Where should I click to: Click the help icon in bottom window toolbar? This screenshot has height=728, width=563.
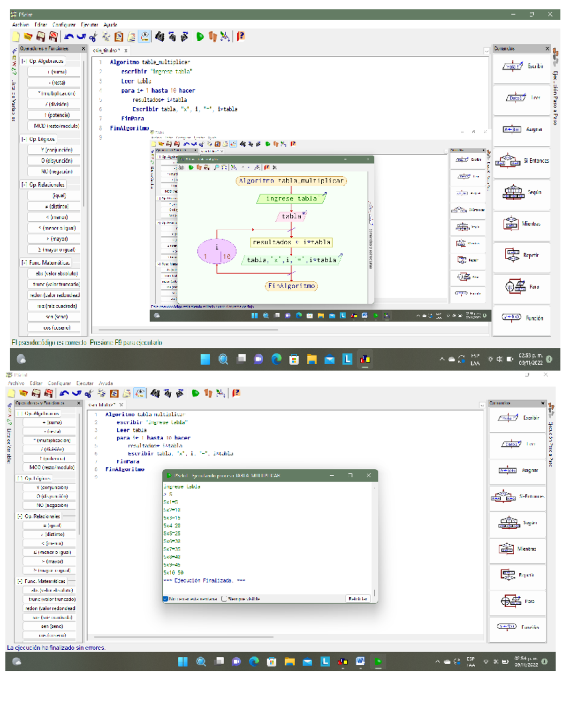[236, 393]
